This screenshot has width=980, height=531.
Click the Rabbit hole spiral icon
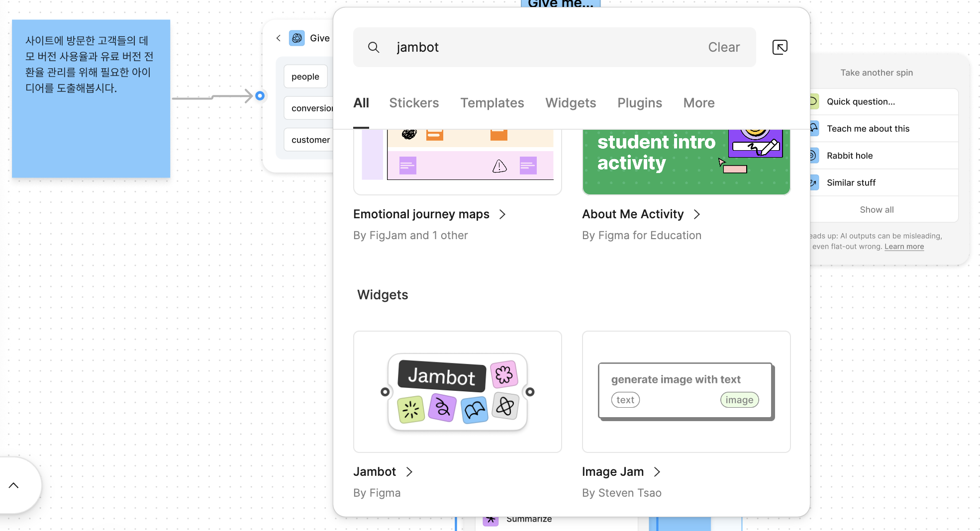tap(813, 156)
